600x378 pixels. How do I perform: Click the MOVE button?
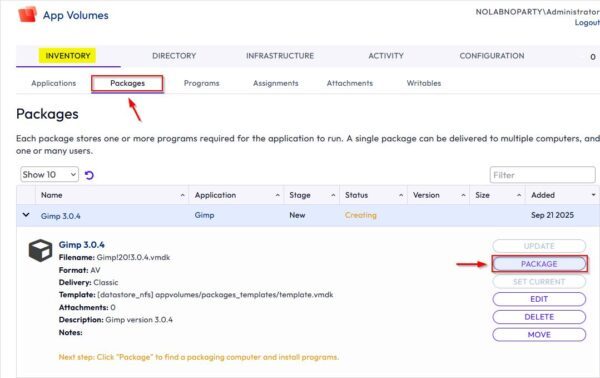click(539, 335)
